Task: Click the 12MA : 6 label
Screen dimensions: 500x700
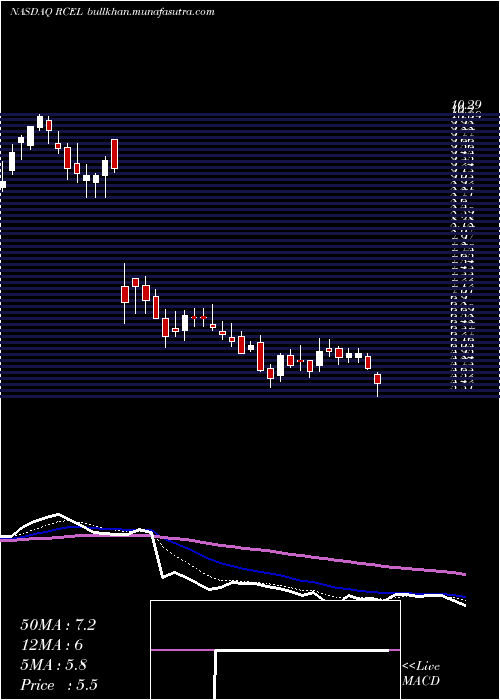Action: point(52,645)
